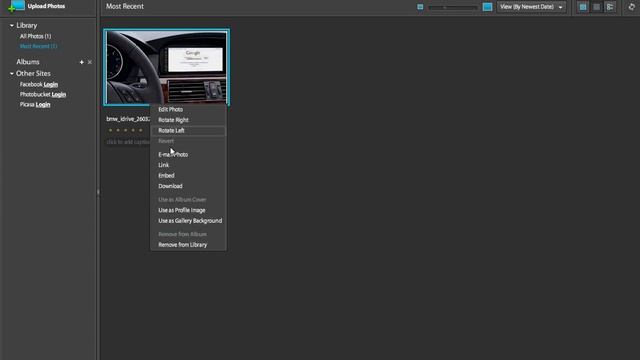Image resolution: width=640 pixels, height=360 pixels.
Task: Open View (By Newest Date) dropdown
Action: 531,7
